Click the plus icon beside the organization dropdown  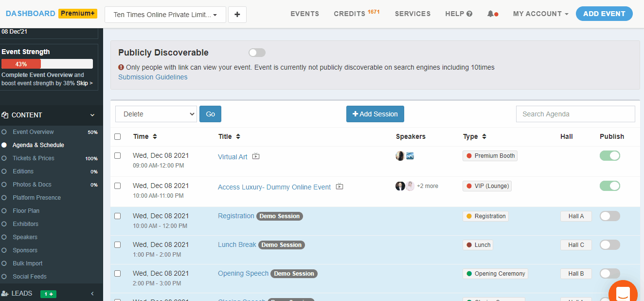(237, 15)
